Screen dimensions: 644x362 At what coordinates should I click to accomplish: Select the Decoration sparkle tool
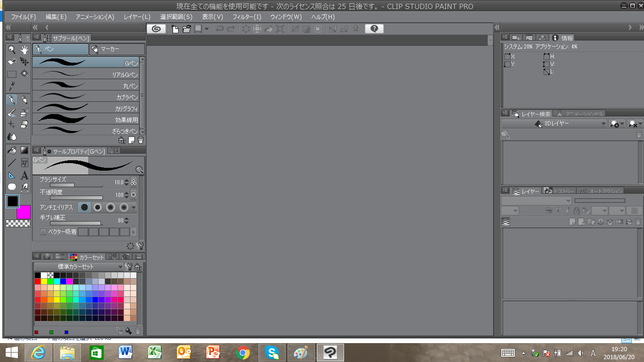point(12,124)
